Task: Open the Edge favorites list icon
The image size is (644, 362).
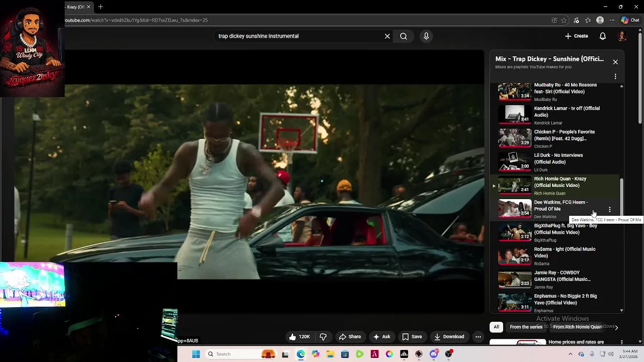Action: (x=588, y=20)
